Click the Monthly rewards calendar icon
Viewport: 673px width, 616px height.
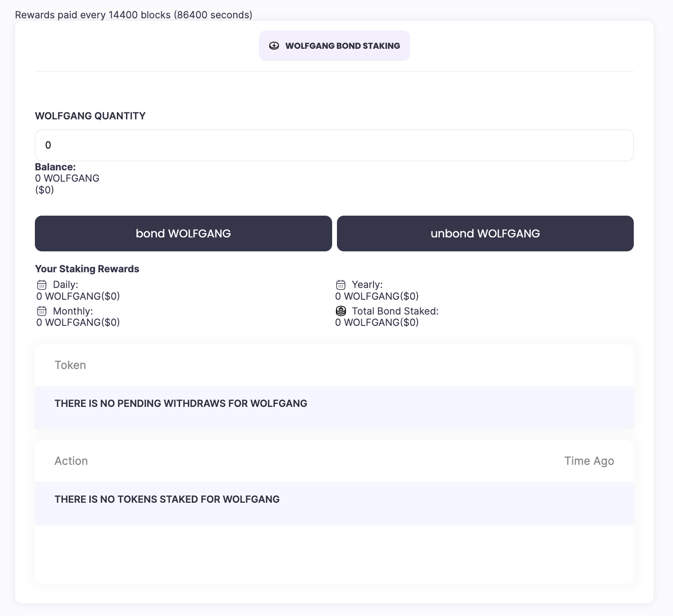[42, 311]
